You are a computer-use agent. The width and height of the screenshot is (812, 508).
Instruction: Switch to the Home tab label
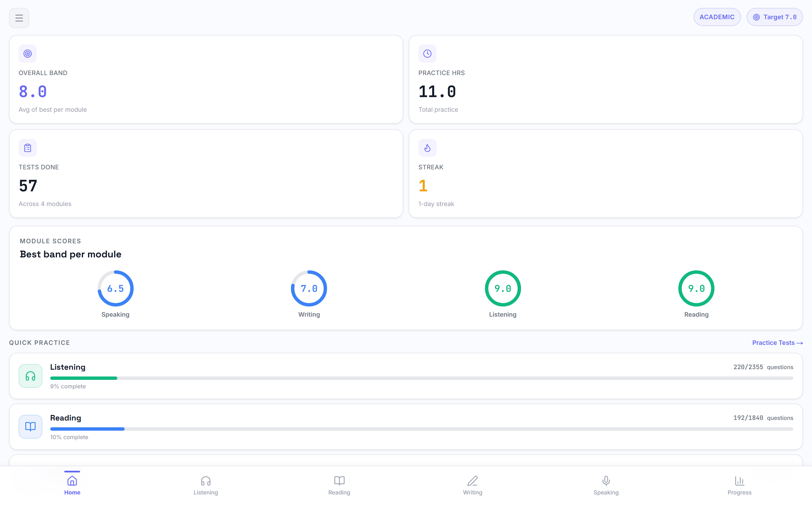[x=72, y=492]
